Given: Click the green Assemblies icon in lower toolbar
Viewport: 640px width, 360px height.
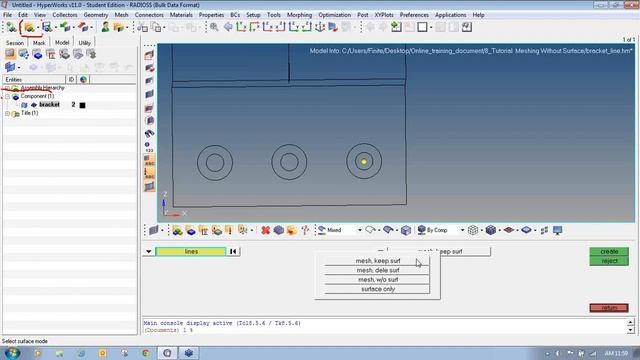Looking at the screenshot, I should pyautogui.click(x=177, y=230).
